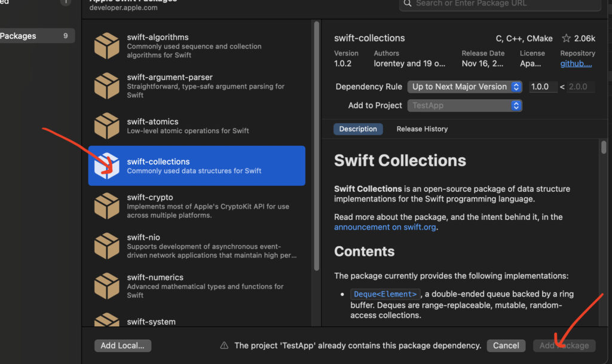Click the package list scrollbar

(317, 146)
